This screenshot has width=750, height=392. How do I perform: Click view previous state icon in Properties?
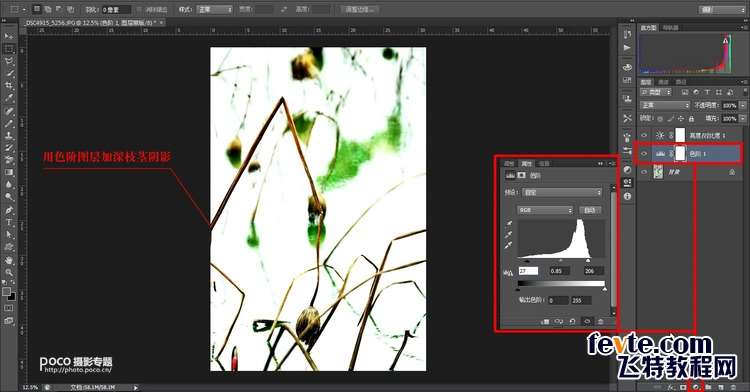[x=559, y=322]
